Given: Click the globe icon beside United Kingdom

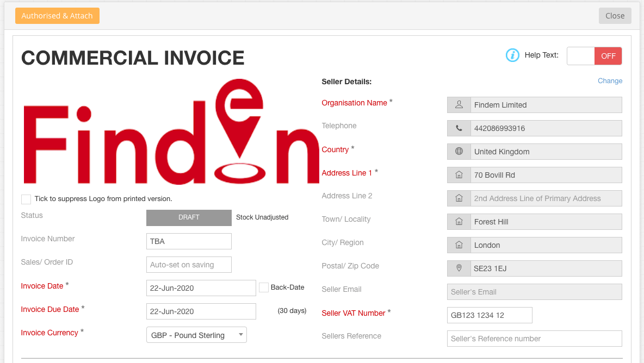Looking at the screenshot, I should (459, 152).
